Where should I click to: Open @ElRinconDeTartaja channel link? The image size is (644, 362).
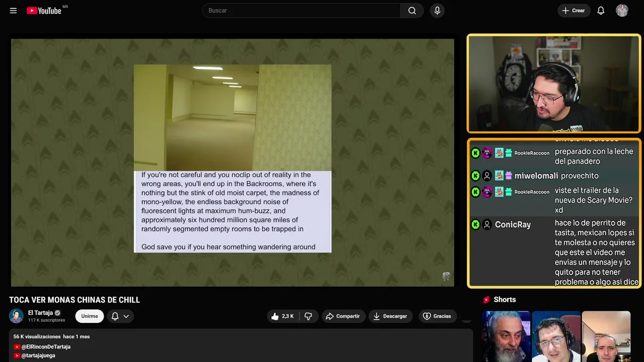click(46, 347)
